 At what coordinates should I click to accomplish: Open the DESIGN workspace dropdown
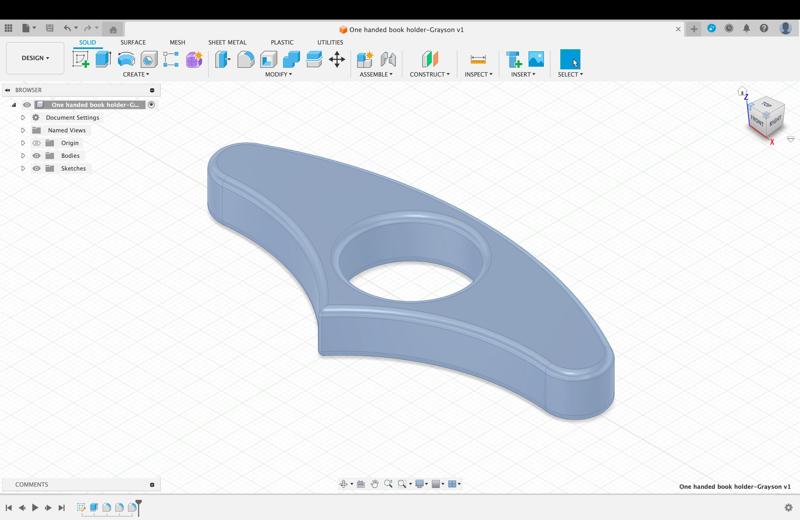click(35, 58)
